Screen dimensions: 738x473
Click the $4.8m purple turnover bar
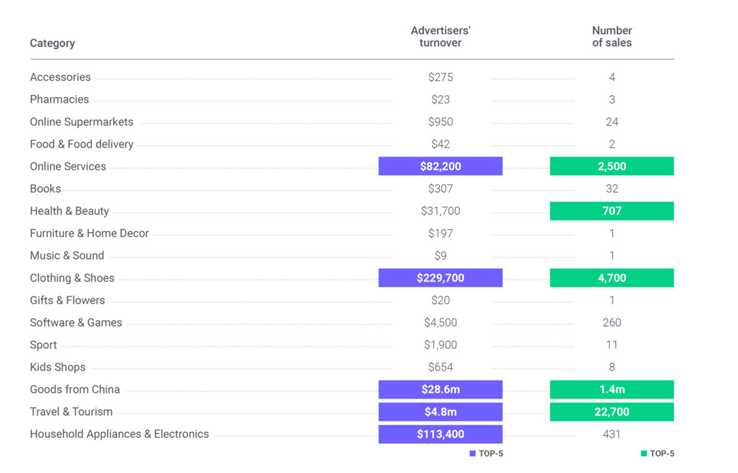point(440,412)
